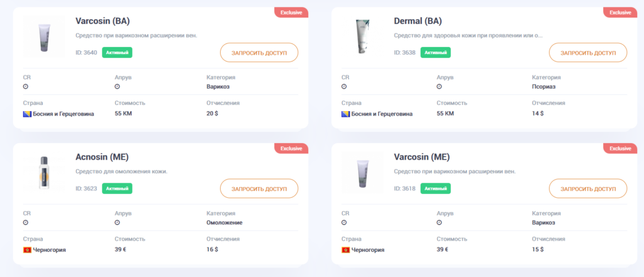Click the Активный status badge beside ID 3640
This screenshot has height=277, width=644.
coord(117,53)
